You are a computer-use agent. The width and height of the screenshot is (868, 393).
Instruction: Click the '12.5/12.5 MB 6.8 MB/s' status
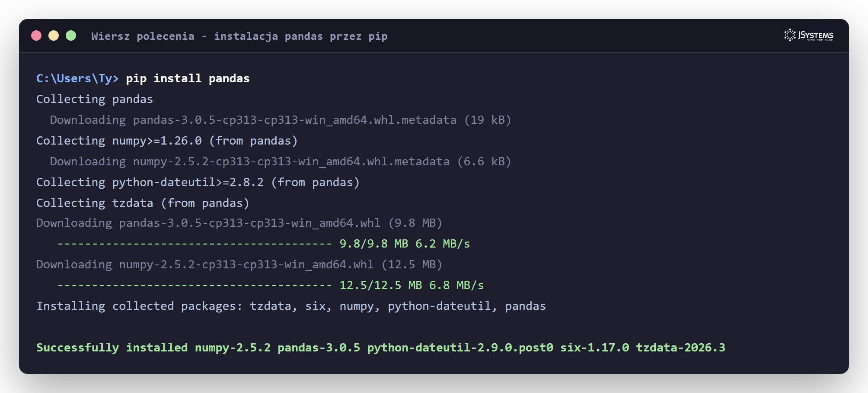click(x=412, y=285)
